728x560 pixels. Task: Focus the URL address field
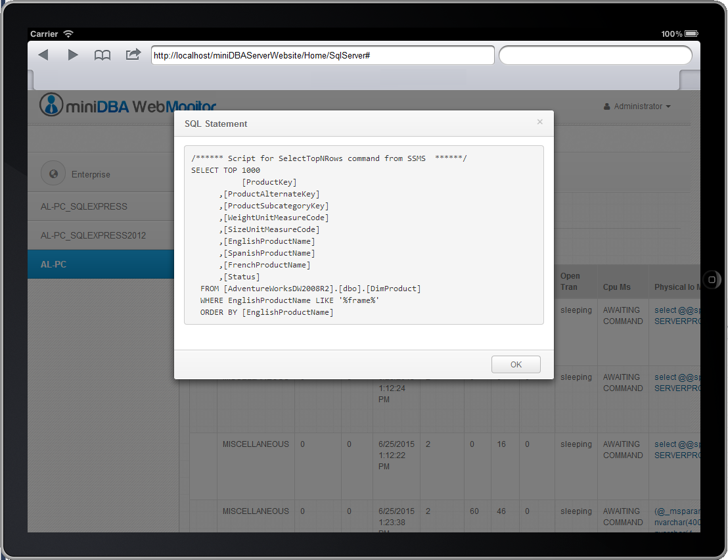[323, 55]
